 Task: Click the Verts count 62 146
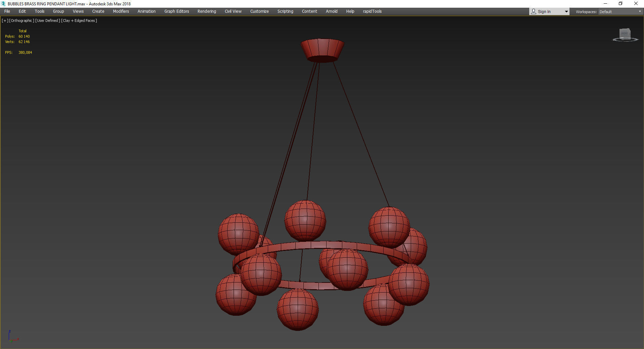pyautogui.click(x=24, y=42)
